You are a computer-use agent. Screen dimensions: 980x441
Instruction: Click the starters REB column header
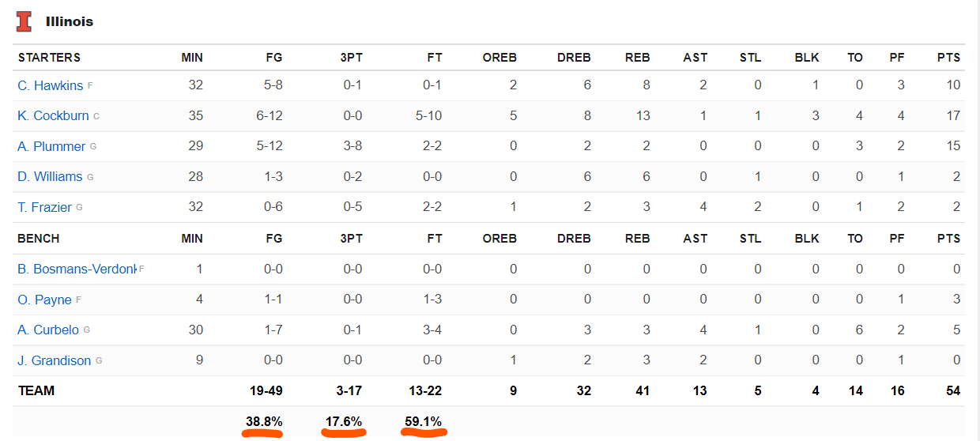coord(637,58)
